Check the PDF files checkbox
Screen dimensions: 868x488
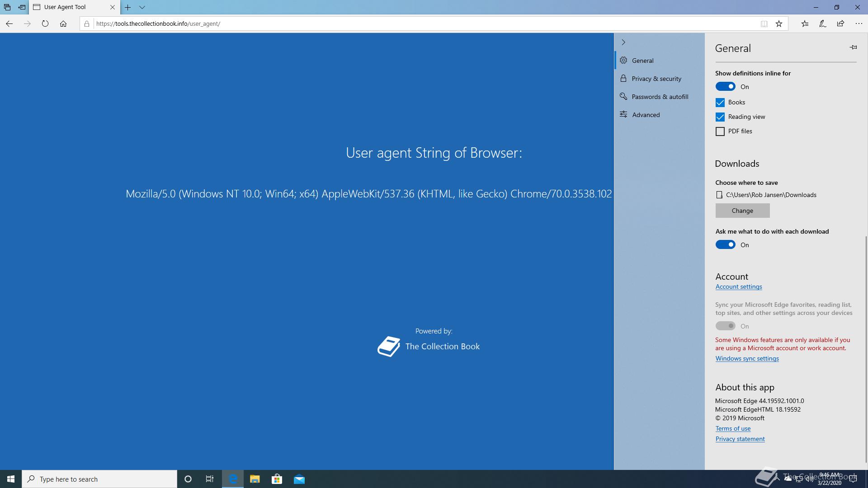720,131
